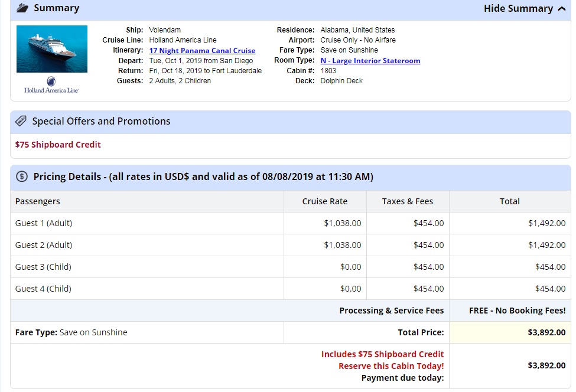Click Guest 3 cruise rate $0.00

click(350, 267)
